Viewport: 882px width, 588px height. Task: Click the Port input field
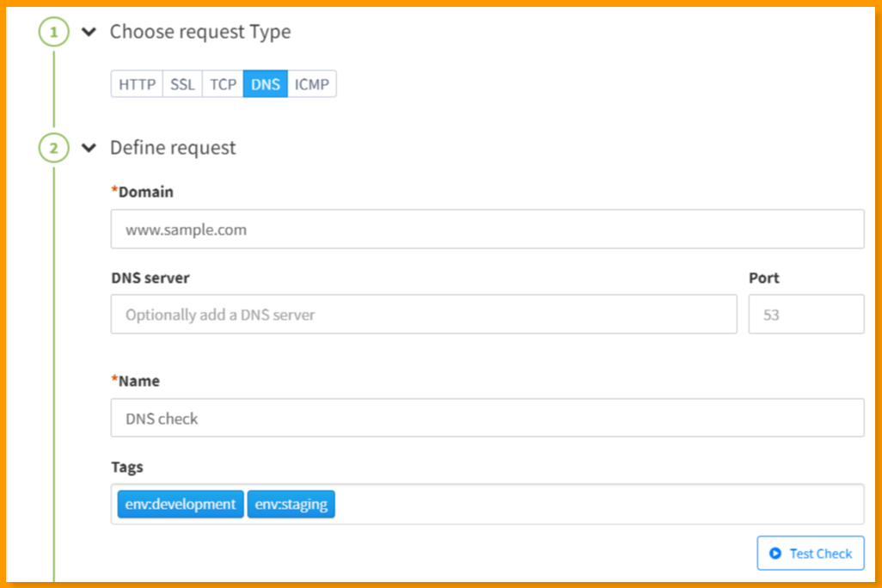pos(806,314)
